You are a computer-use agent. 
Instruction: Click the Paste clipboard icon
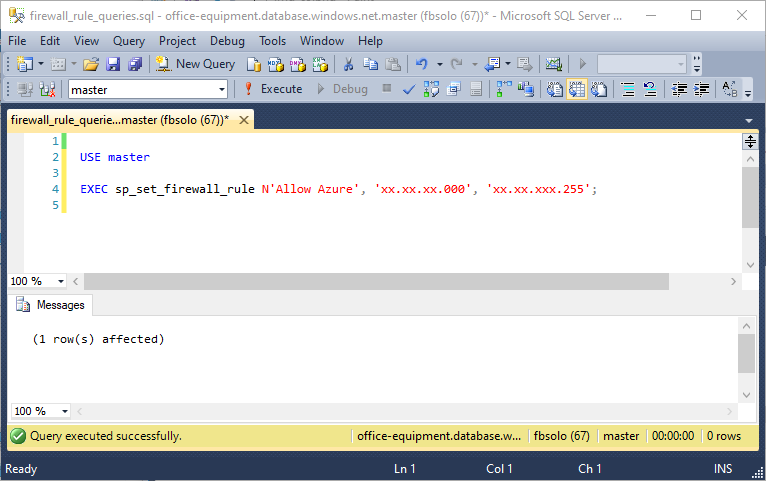pyautogui.click(x=393, y=64)
